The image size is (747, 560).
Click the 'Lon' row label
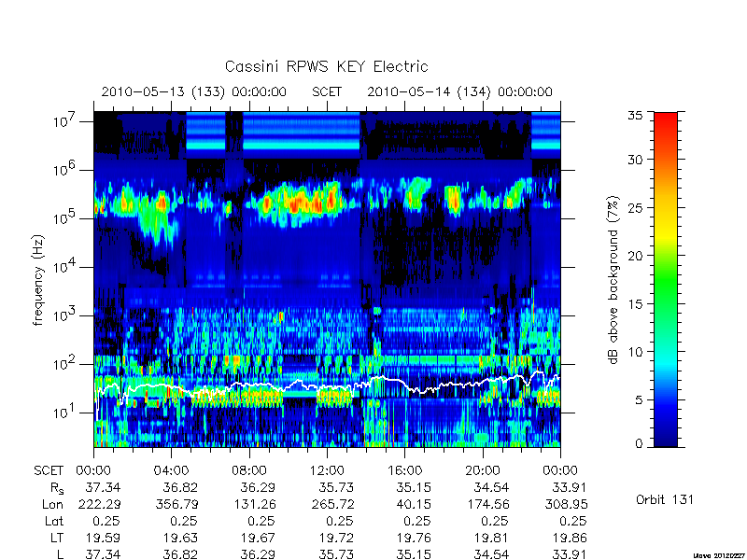click(x=52, y=504)
